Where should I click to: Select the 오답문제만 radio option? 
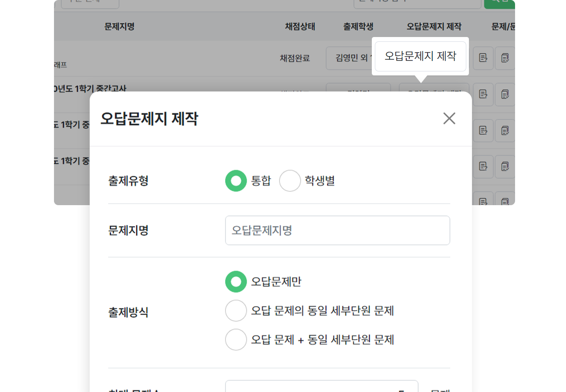click(236, 282)
